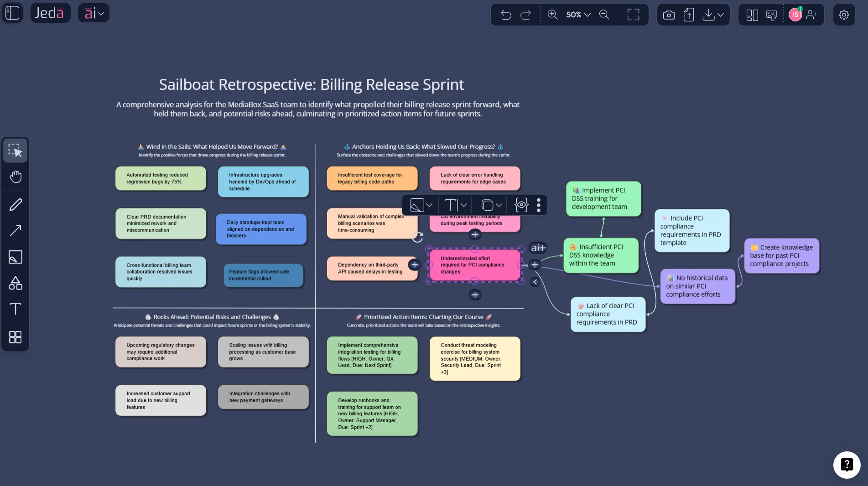Select the Pencil drawing tool

[x=15, y=204]
